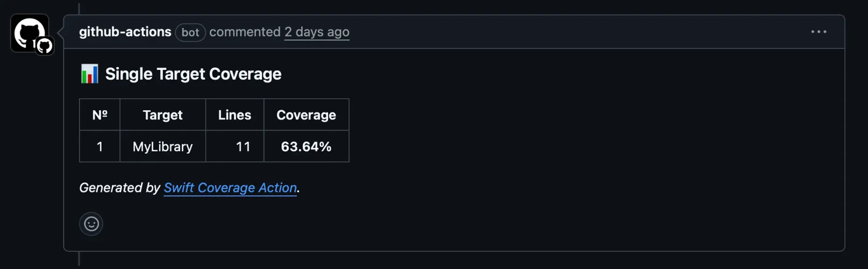Open the Swift Coverage Action link

(230, 188)
